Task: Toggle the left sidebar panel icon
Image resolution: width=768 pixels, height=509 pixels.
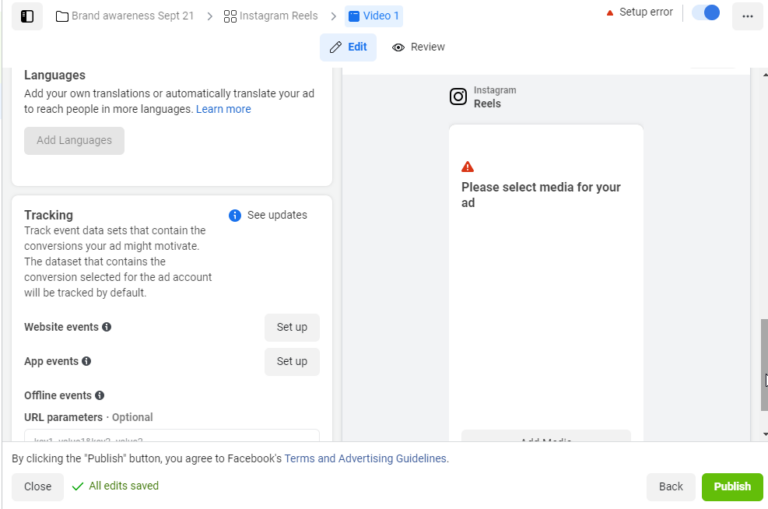Action: pos(27,16)
